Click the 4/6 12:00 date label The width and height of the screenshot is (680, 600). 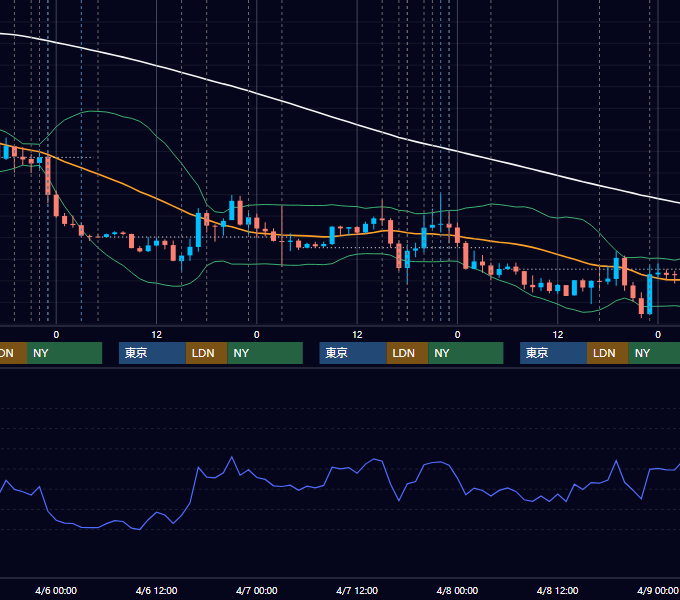(156, 590)
